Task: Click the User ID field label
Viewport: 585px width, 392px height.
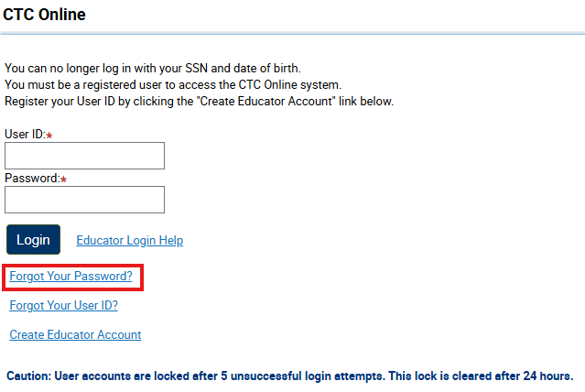Action: click(23, 135)
